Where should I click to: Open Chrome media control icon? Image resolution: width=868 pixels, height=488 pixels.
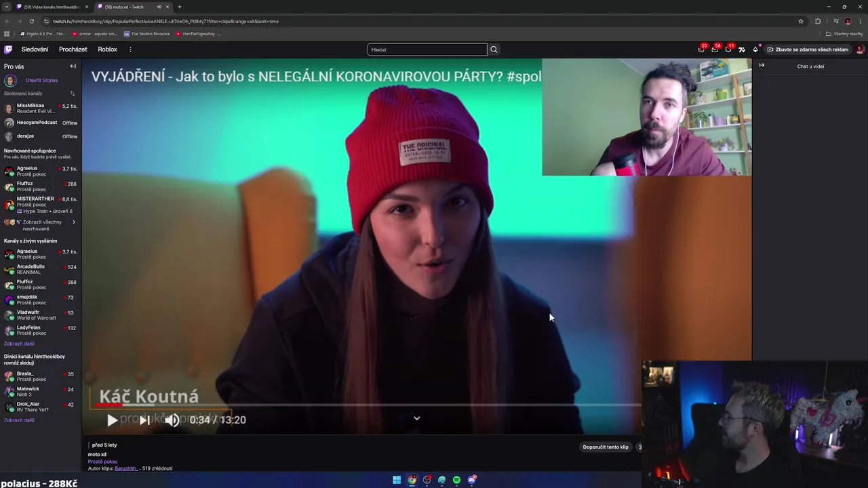tap(835, 21)
